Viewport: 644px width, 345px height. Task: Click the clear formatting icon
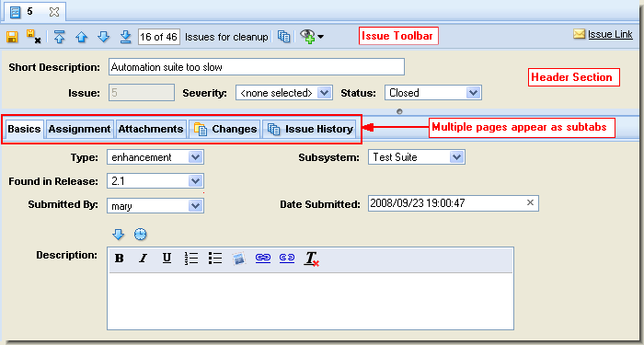(312, 259)
